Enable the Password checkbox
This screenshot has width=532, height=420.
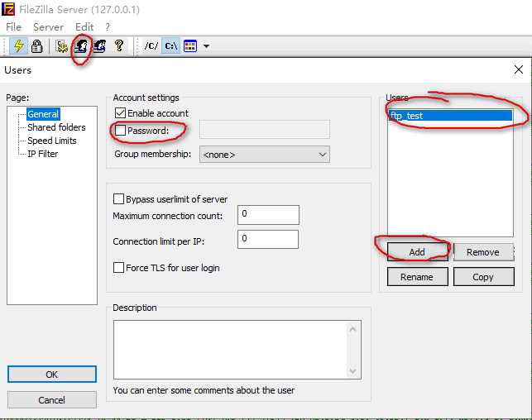click(120, 130)
